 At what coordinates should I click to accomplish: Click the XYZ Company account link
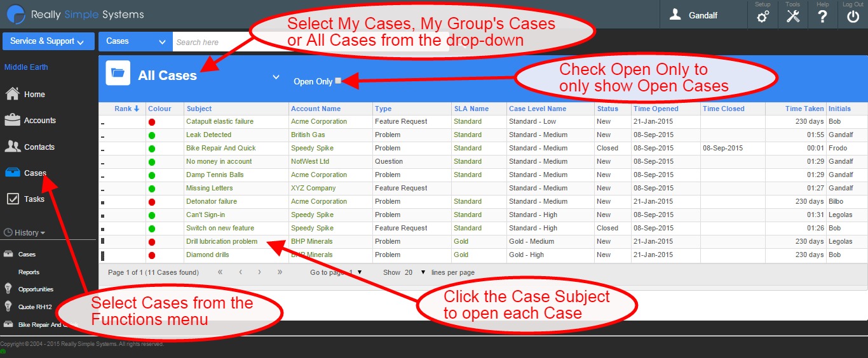click(x=313, y=188)
